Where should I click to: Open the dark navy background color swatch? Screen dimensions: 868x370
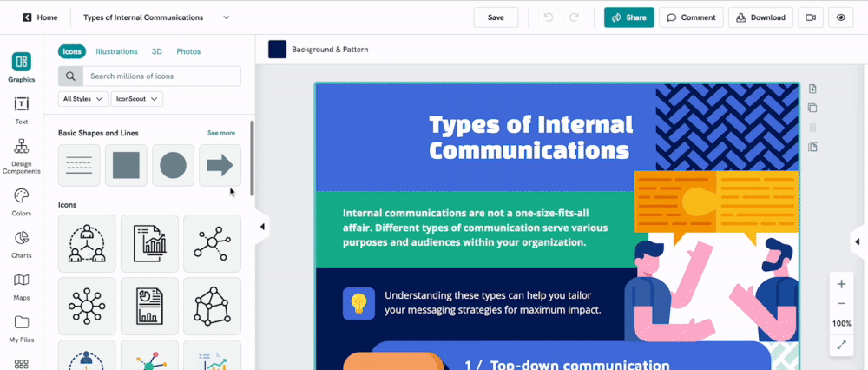pyautogui.click(x=278, y=50)
